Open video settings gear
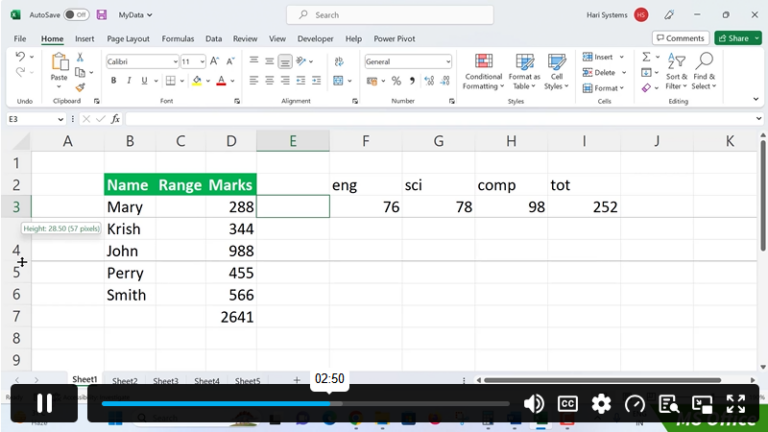 click(x=601, y=404)
